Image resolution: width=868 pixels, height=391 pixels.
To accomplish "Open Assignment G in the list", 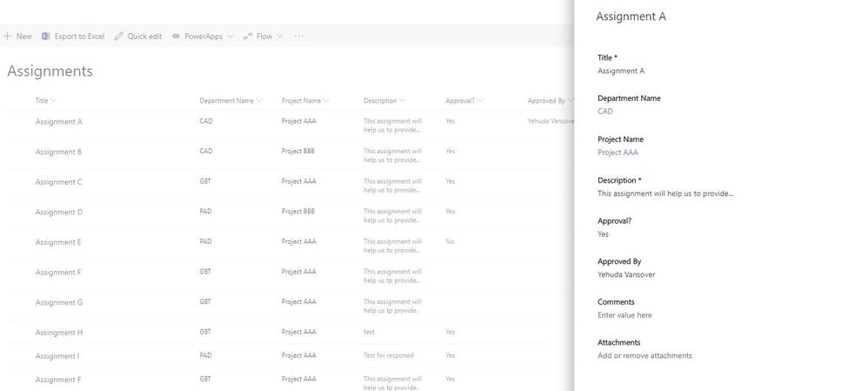I will click(58, 302).
